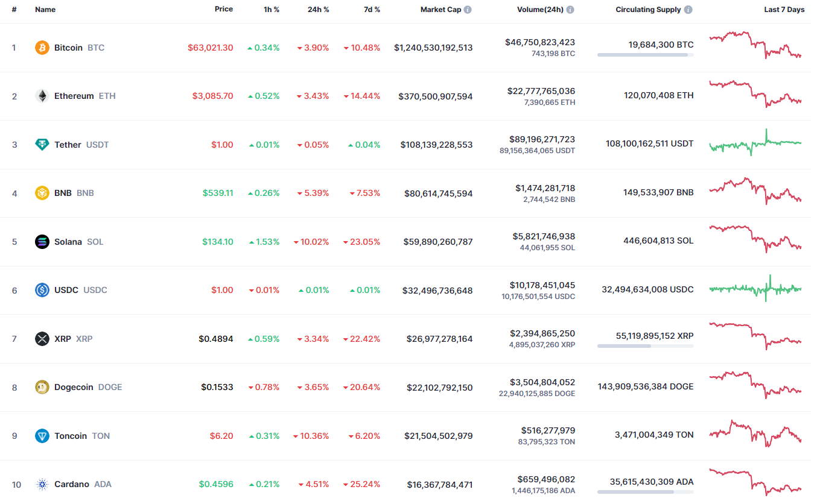Click the Solana logo icon

coord(42,242)
